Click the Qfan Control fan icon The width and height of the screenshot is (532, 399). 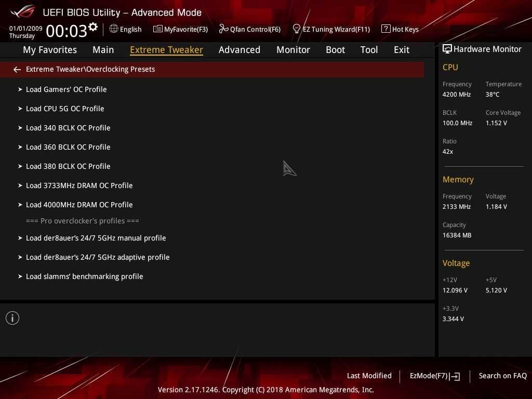[223, 29]
